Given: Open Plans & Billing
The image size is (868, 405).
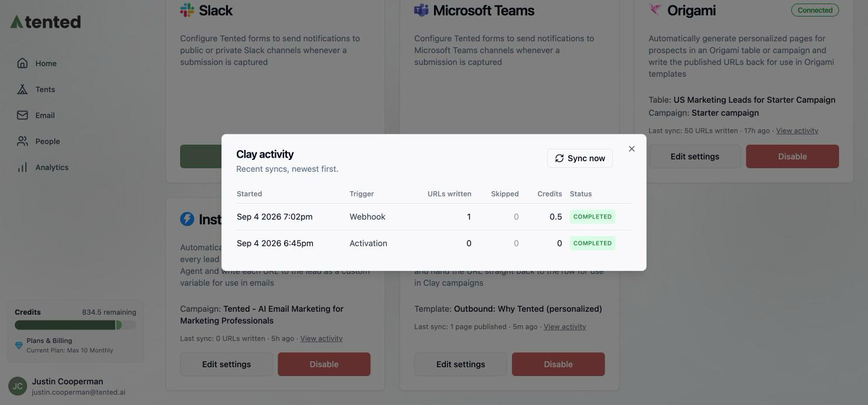Looking at the screenshot, I should [49, 341].
